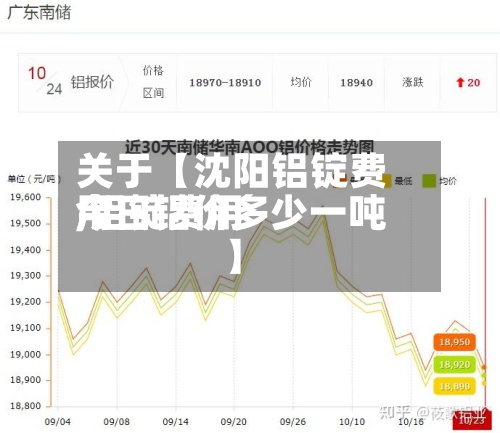The width and height of the screenshot is (500, 433).
Task: Click the 18,800 y-axis label
Action: (26, 406)
